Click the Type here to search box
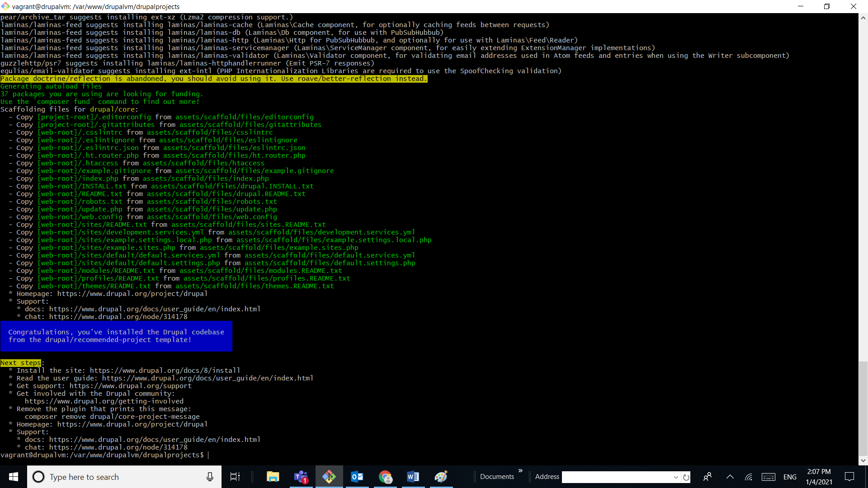The height and width of the screenshot is (488, 868). tap(124, 477)
